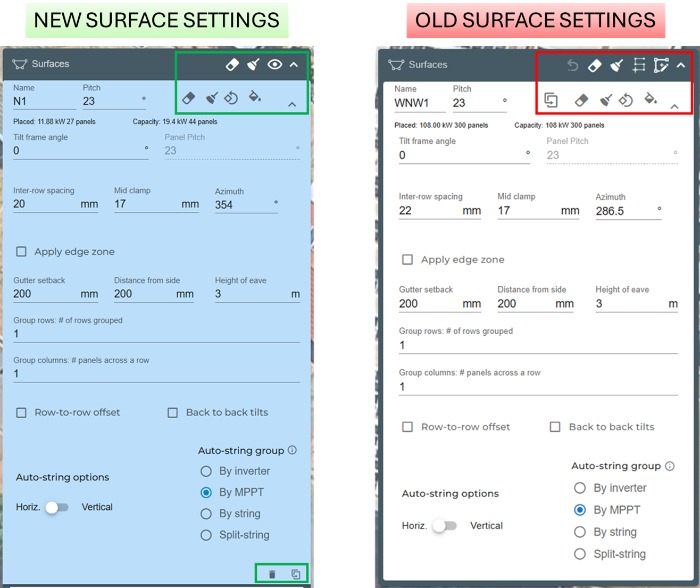Collapse the new Surfaces panel with header chevron
Image resolution: width=700 pixels, height=588 pixels.
294,65
